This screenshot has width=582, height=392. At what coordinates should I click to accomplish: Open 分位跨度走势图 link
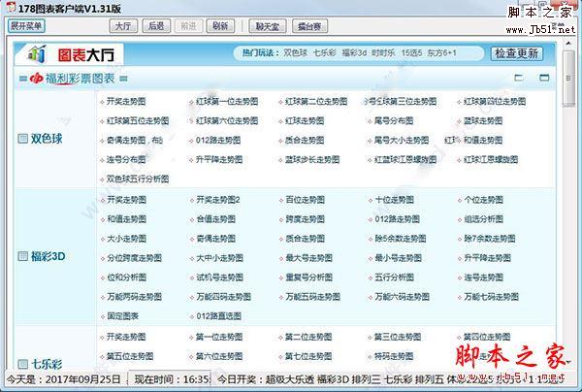point(135,258)
